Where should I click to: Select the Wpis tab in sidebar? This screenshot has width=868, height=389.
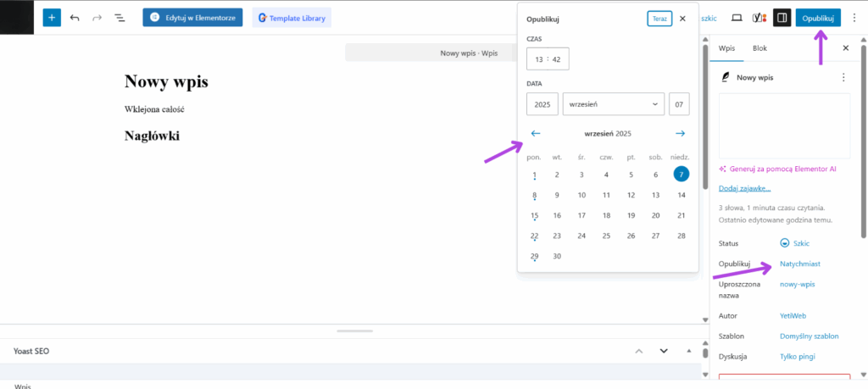(x=726, y=48)
